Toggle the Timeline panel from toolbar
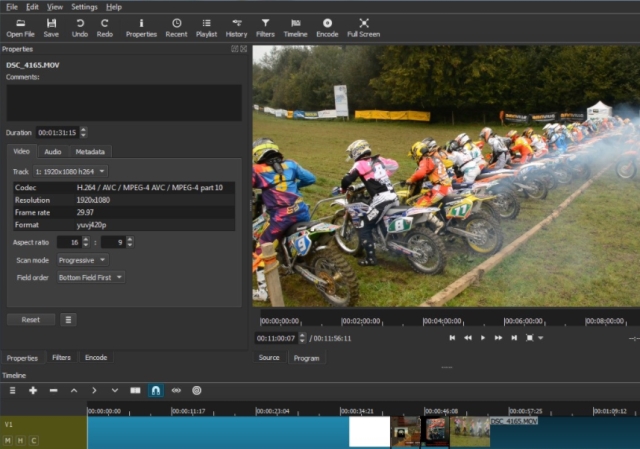The width and height of the screenshot is (640, 449). (x=296, y=28)
